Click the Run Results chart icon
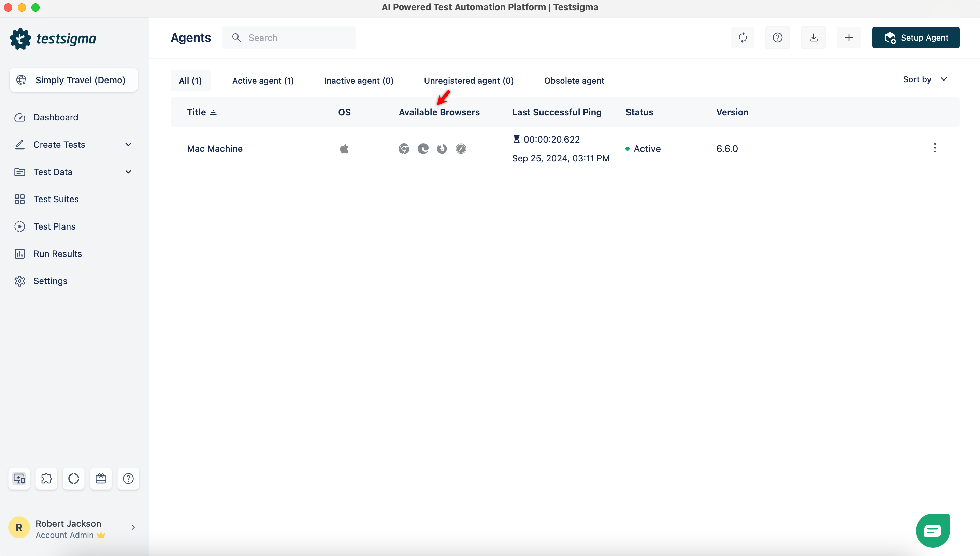Viewport: 980px width, 556px height. (20, 253)
